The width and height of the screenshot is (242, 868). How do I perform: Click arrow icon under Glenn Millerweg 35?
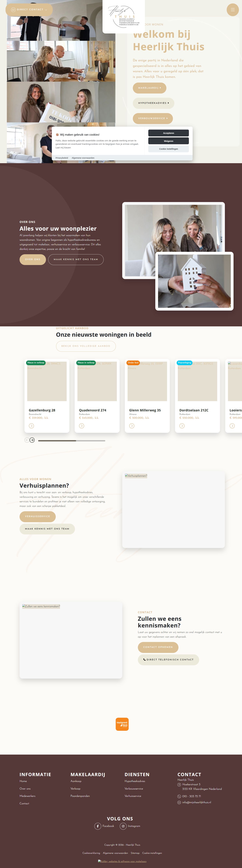click(132, 426)
